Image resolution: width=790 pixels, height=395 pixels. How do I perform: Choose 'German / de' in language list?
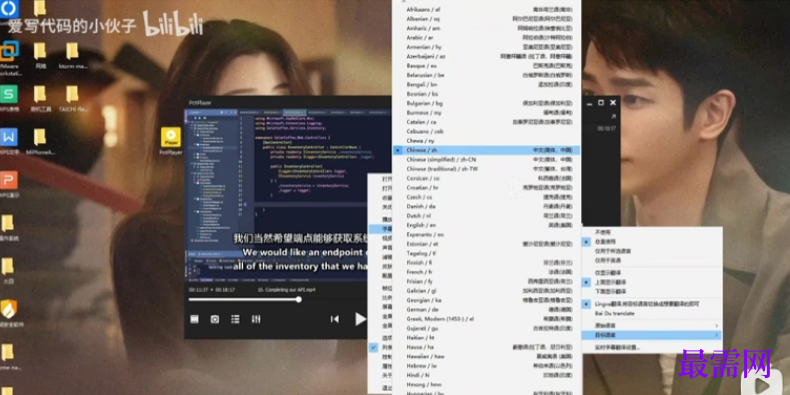click(x=487, y=309)
